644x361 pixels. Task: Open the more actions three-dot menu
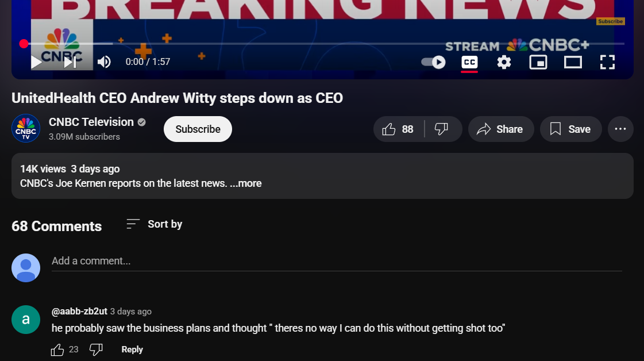coord(620,129)
